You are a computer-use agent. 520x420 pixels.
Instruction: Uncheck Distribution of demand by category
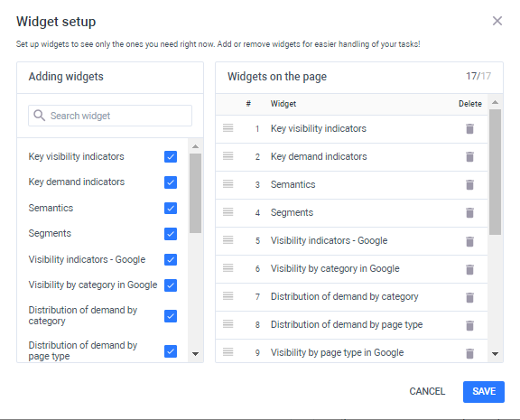click(171, 316)
